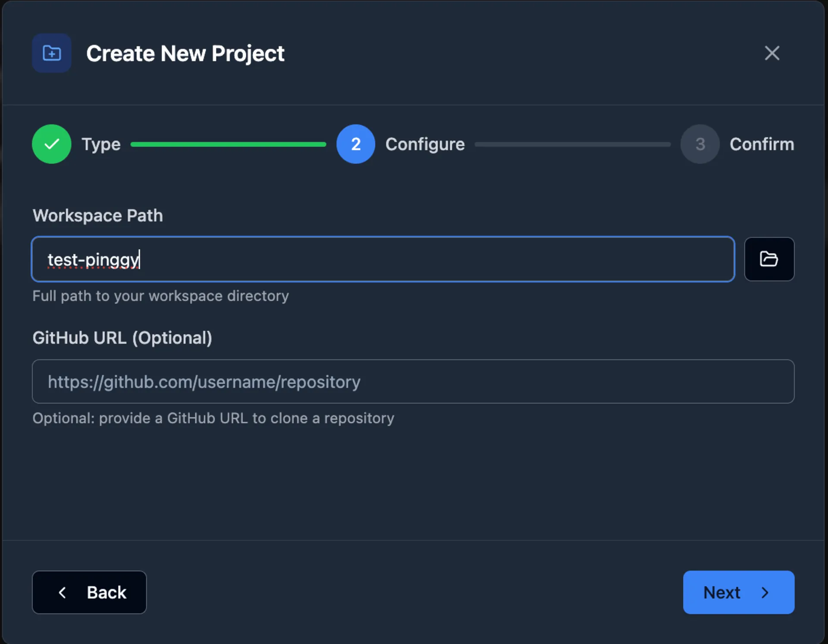
Task: Select the Type step in the wizard
Action: tap(101, 144)
